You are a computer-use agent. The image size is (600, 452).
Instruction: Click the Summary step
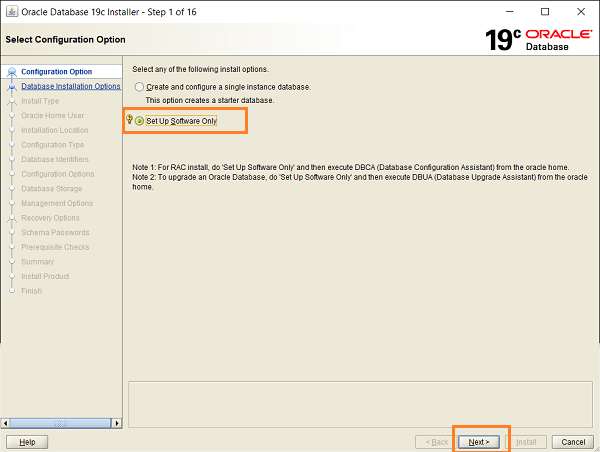38,262
